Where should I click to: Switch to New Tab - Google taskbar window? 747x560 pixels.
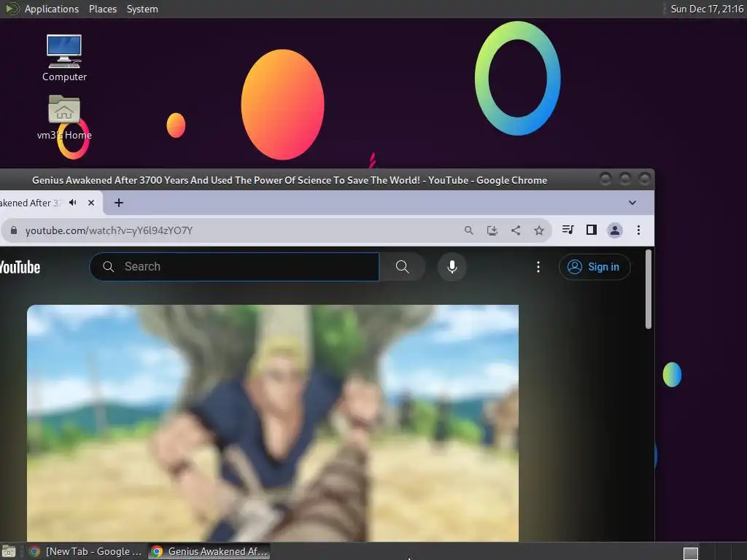[x=86, y=551]
